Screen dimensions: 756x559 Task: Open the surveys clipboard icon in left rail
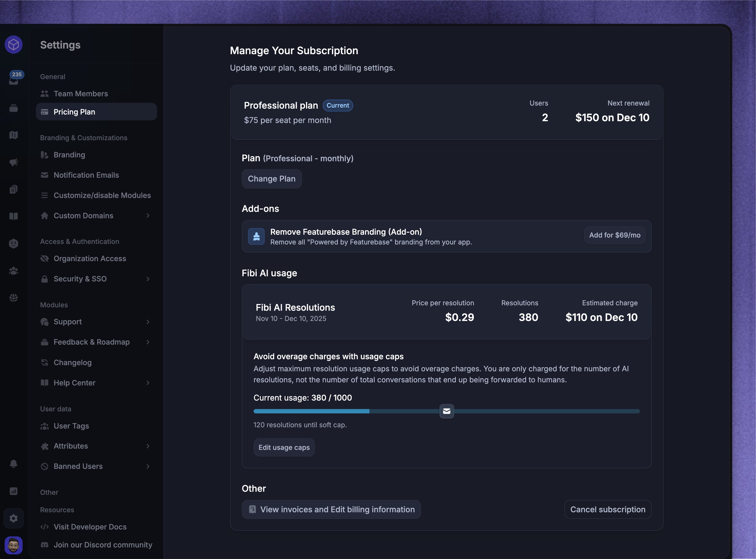pos(14,189)
